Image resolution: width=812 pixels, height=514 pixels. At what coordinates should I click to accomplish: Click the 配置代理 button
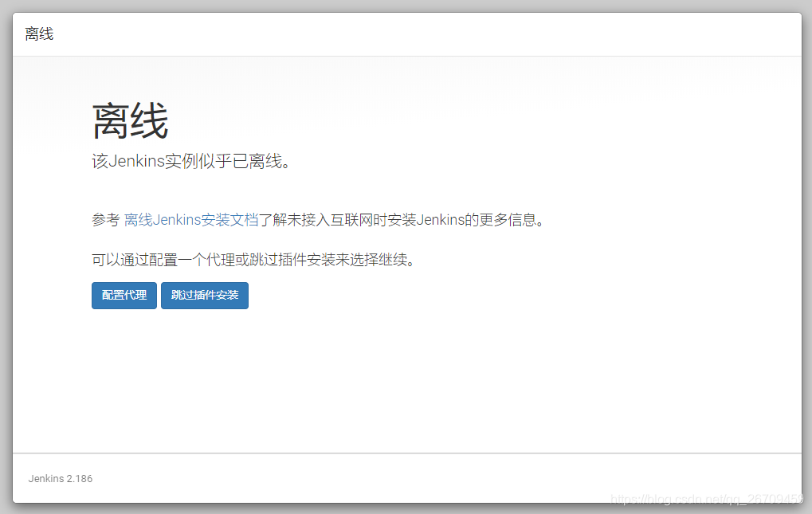tap(124, 296)
